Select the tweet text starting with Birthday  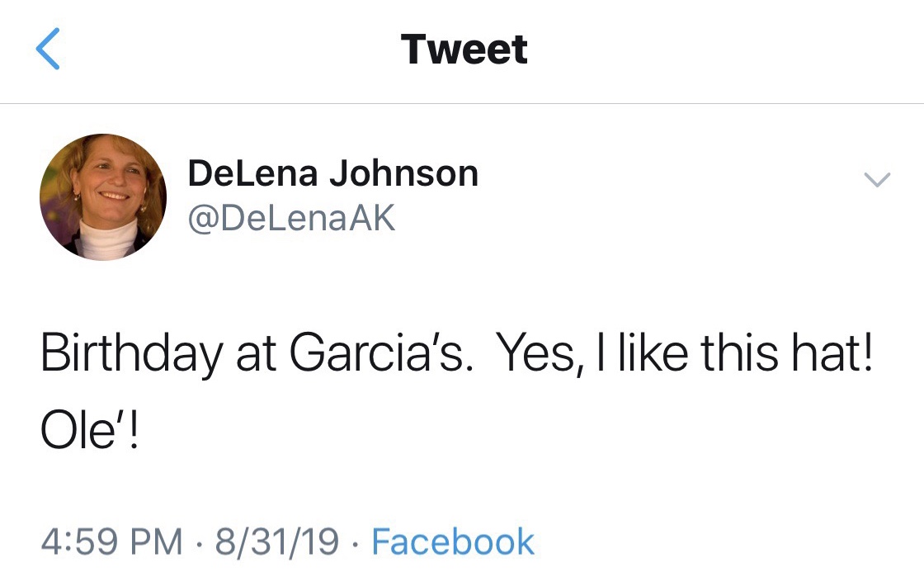456,390
